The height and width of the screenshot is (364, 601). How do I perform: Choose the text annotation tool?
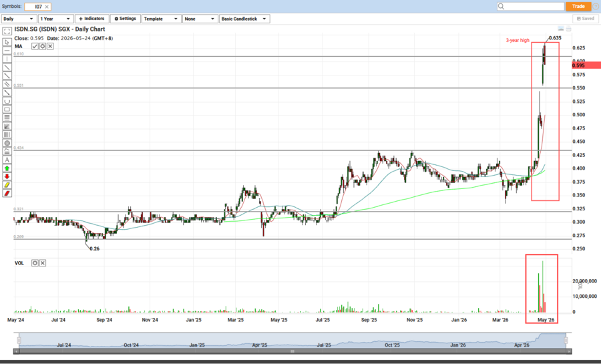click(x=7, y=160)
